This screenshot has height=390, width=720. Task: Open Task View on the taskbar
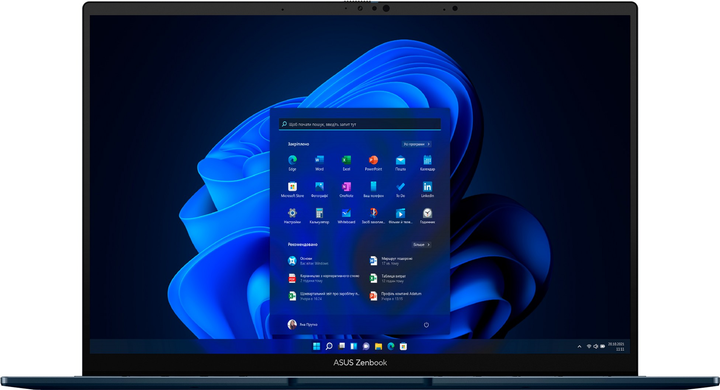click(x=341, y=346)
